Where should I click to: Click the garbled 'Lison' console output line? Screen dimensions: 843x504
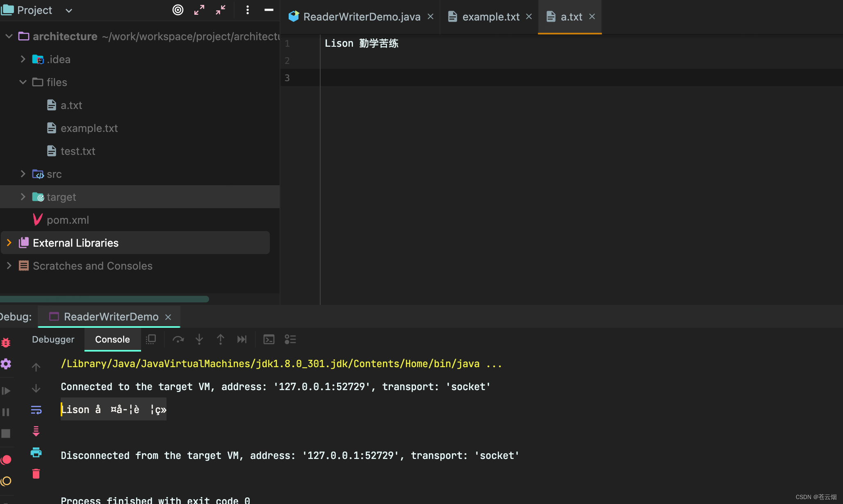(x=114, y=409)
